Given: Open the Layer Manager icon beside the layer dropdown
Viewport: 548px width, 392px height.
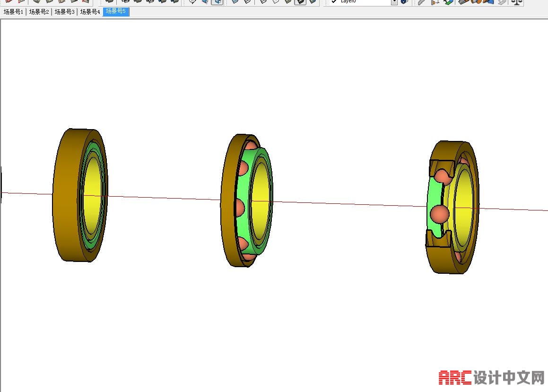Looking at the screenshot, I should tap(404, 2).
